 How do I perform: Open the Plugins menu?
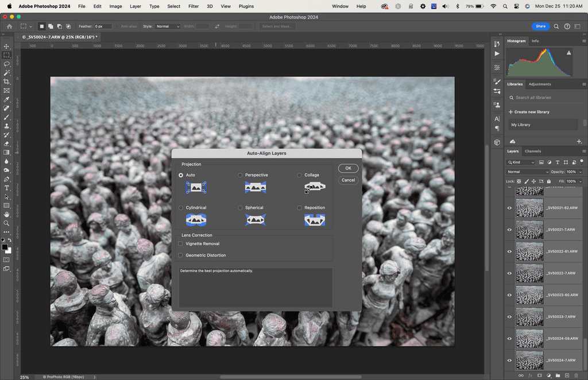tap(246, 6)
